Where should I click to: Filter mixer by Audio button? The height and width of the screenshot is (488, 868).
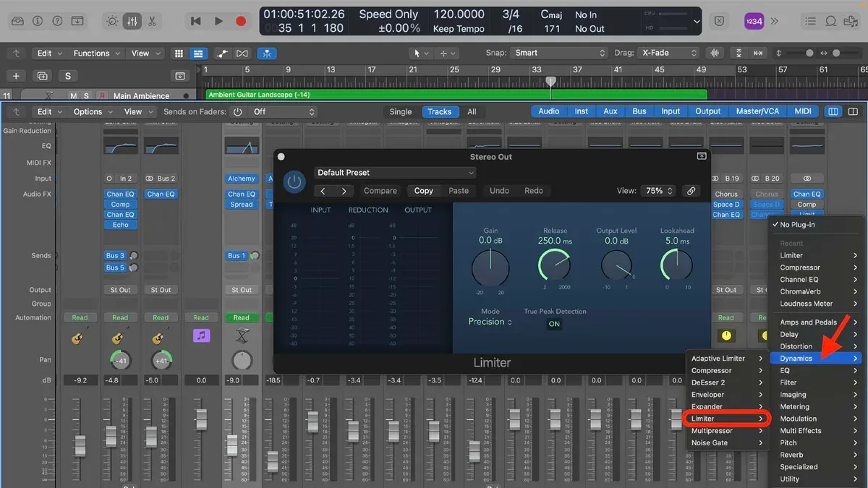[x=549, y=111]
